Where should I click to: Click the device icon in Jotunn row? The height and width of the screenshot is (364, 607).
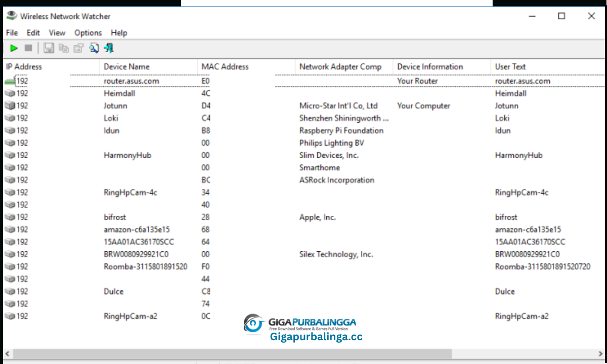[10, 106]
